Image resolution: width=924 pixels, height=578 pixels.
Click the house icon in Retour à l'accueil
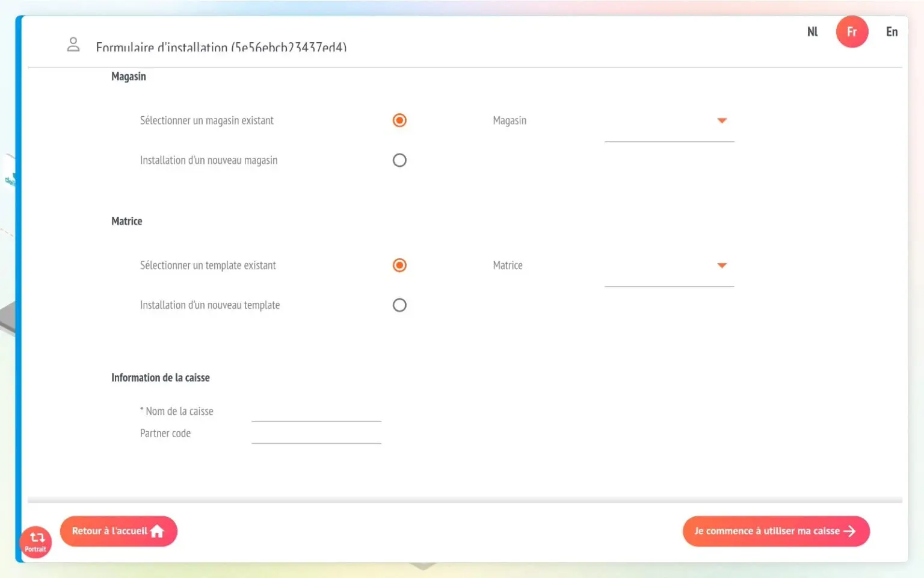pos(158,531)
